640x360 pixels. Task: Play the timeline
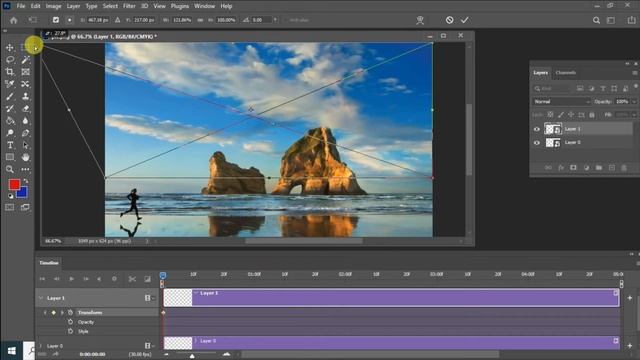(71, 279)
